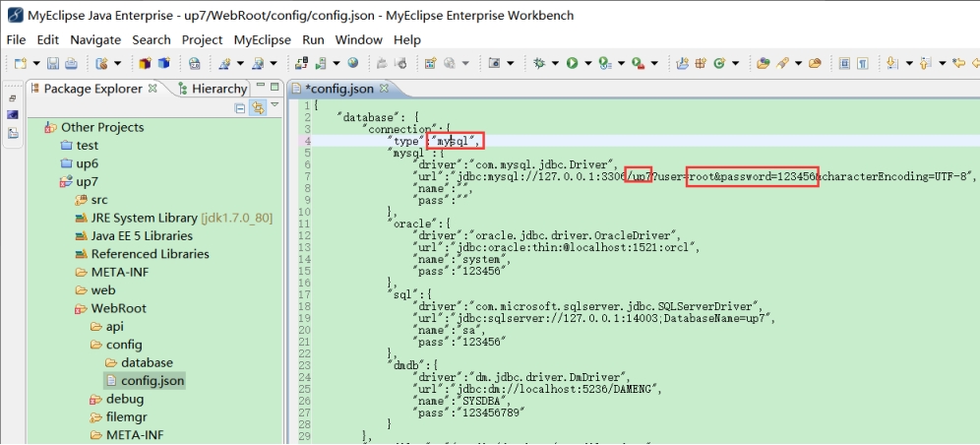Click the green Run play icon
Image resolution: width=980 pixels, height=445 pixels.
(x=572, y=63)
